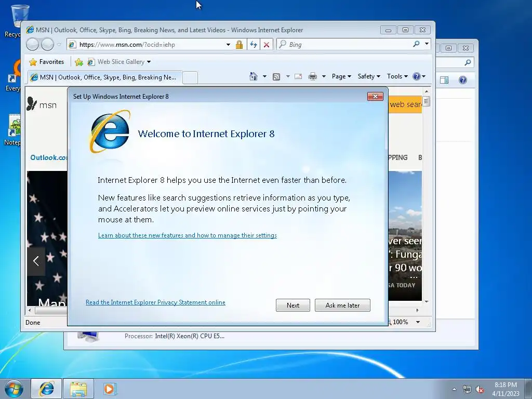Expand the Print options dropdown arrow

(324, 76)
